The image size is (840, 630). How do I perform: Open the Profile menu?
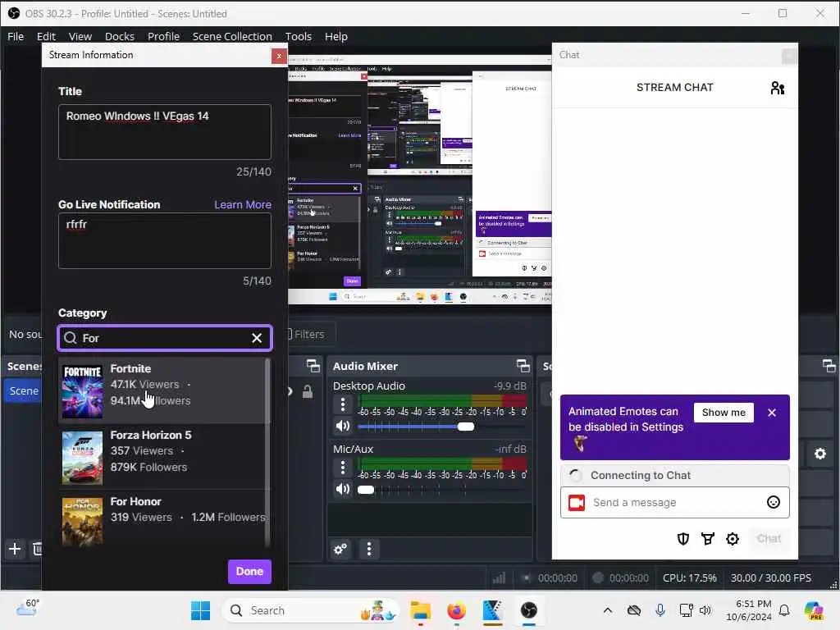tap(163, 36)
